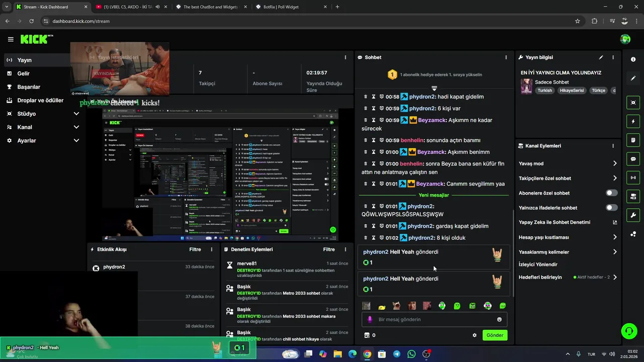Open the Telegram icon in the taskbar
Image resolution: width=644 pixels, height=362 pixels.
[396, 354]
